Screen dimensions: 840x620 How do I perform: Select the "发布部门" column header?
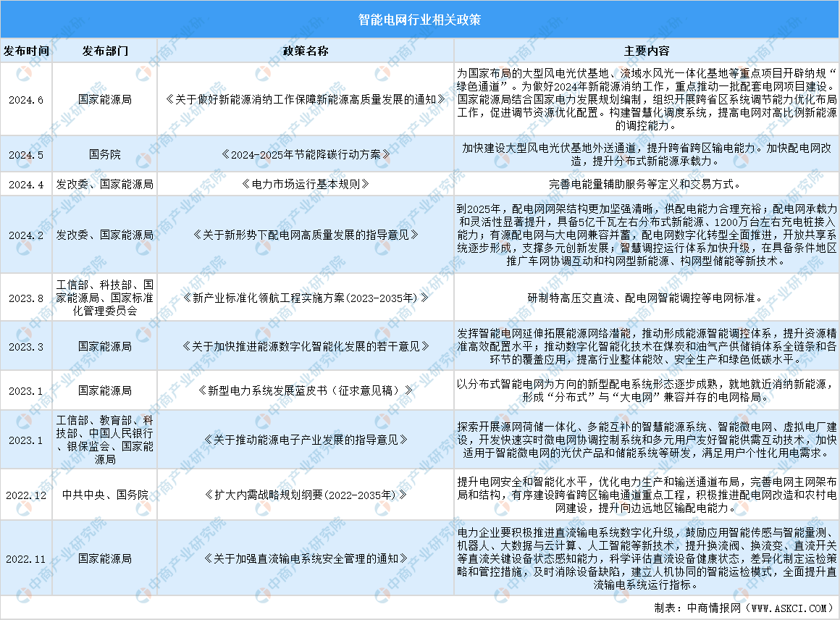(x=105, y=51)
